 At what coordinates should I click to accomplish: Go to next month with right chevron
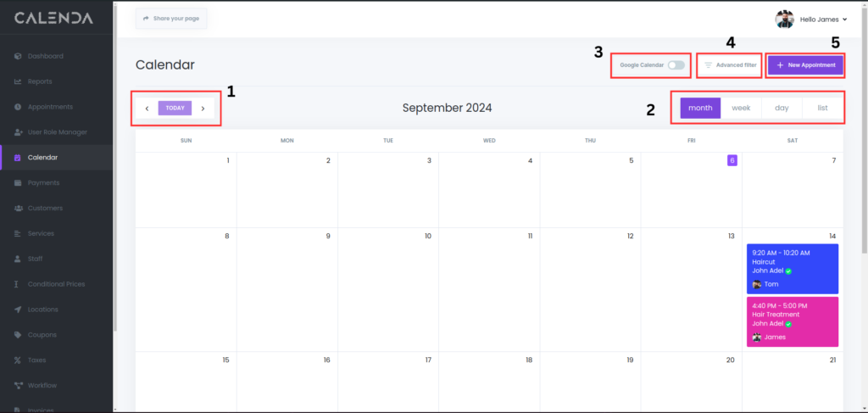203,109
